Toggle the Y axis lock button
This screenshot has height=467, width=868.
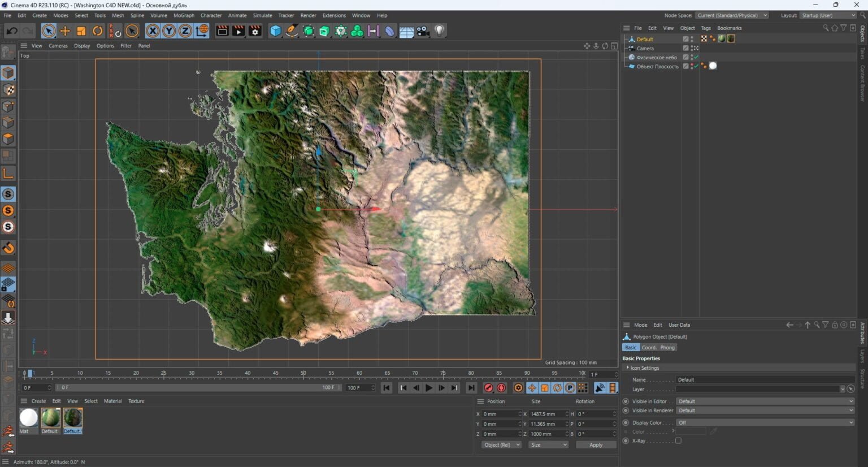pos(169,31)
